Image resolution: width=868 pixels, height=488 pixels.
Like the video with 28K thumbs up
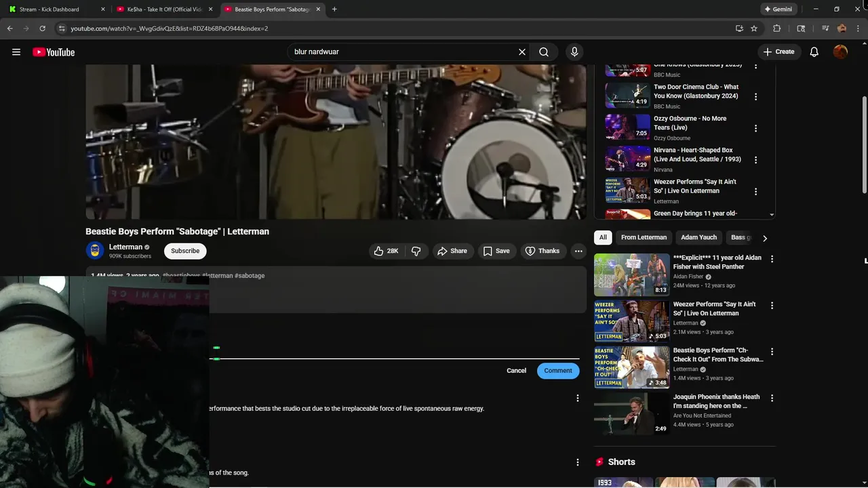(x=386, y=251)
